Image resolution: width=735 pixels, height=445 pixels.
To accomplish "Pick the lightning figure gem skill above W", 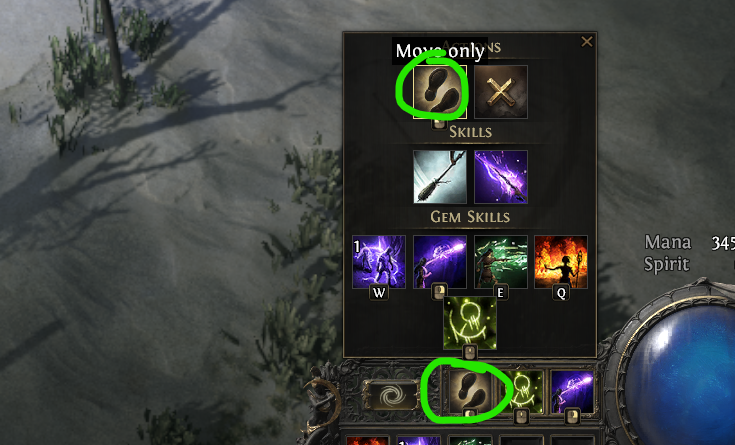I will [x=379, y=262].
